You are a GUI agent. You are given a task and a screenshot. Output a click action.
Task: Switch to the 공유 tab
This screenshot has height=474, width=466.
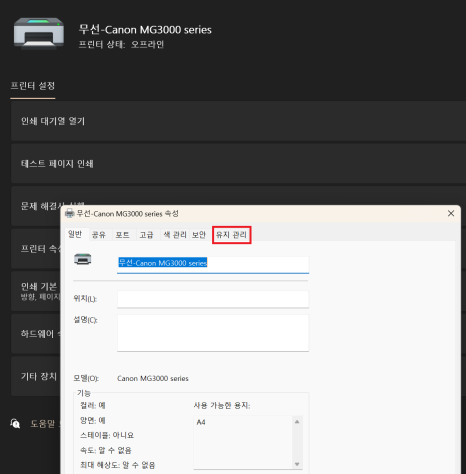(x=99, y=235)
